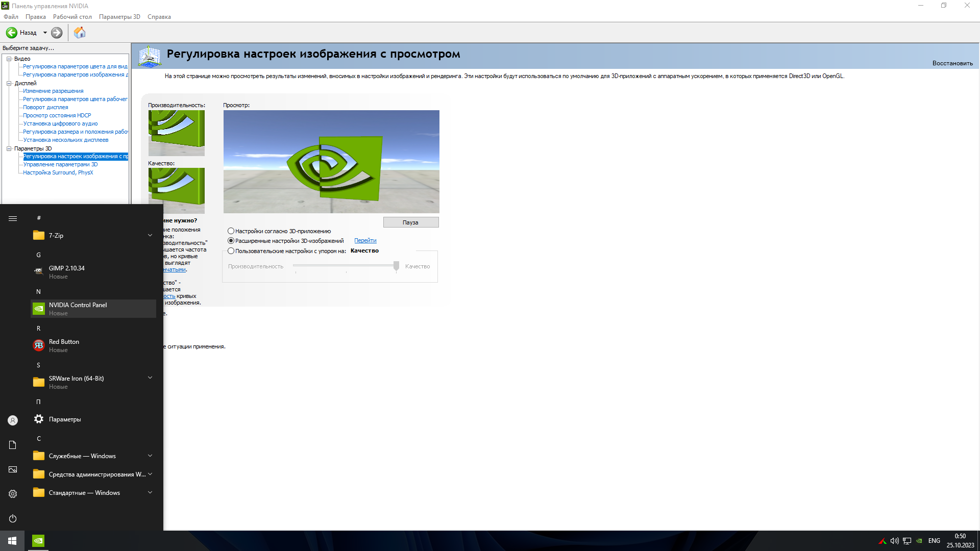
Task: Click the Производительность–Качество slider handle
Action: (396, 266)
